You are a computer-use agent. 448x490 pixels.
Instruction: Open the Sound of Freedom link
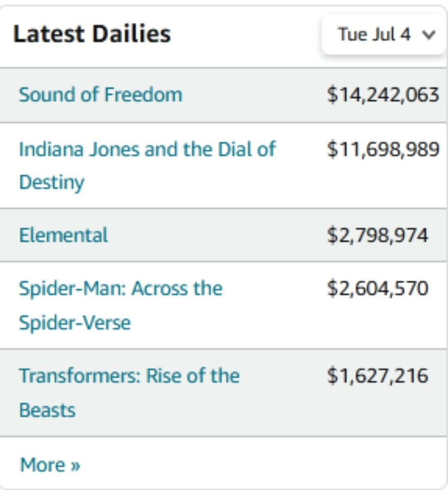click(x=101, y=95)
